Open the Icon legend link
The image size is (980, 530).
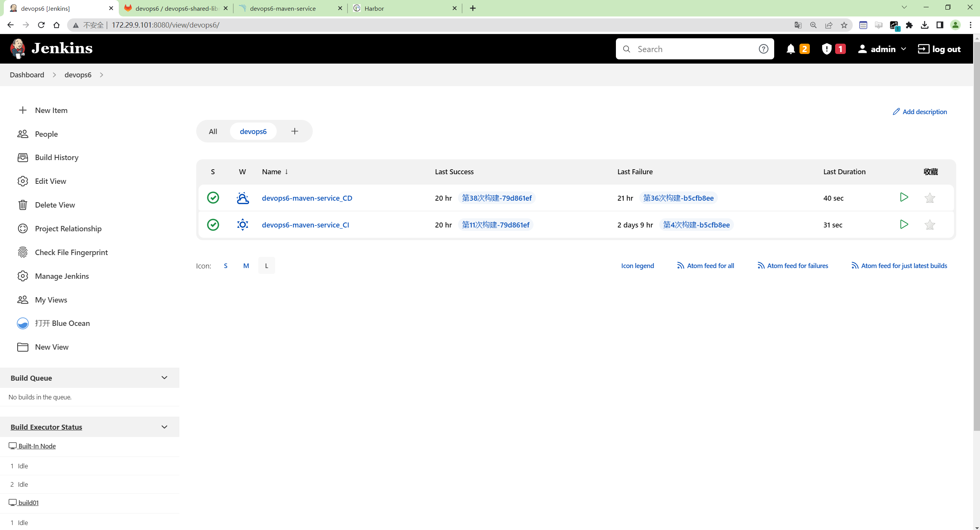(x=637, y=266)
